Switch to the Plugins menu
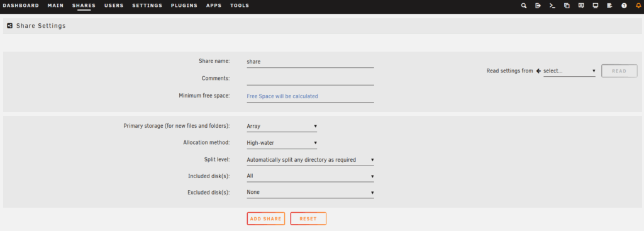The width and height of the screenshot is (644, 231). tap(184, 6)
